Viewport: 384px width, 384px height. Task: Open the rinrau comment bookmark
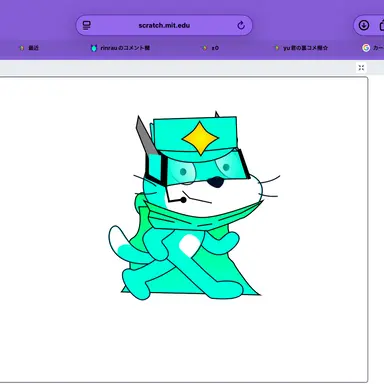point(120,48)
